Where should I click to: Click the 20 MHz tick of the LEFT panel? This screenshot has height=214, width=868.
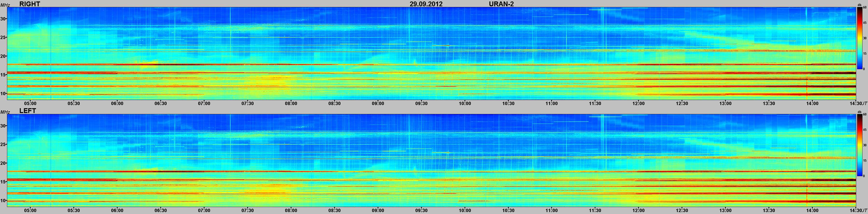[3, 163]
